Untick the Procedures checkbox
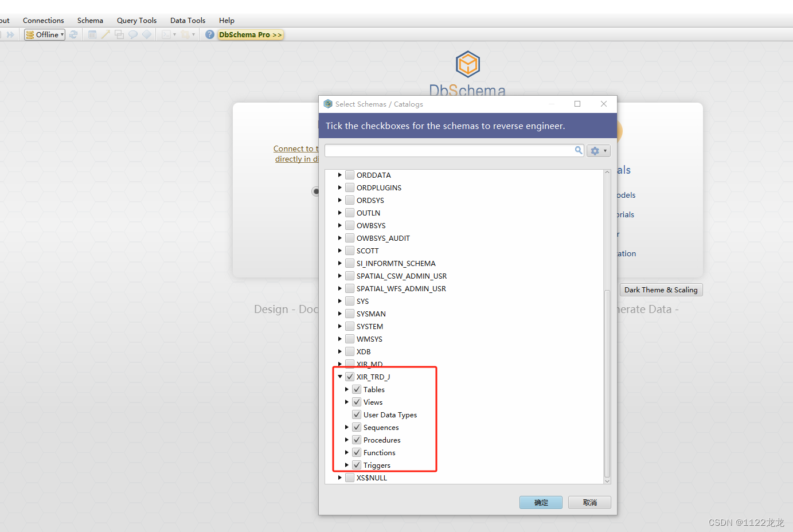The image size is (793, 532). [357, 440]
